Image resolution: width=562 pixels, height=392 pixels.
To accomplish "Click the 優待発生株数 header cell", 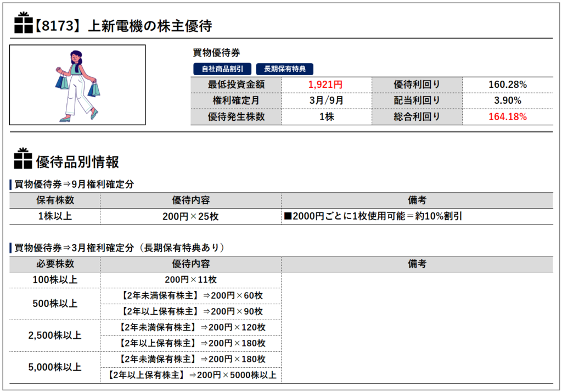I will [236, 116].
